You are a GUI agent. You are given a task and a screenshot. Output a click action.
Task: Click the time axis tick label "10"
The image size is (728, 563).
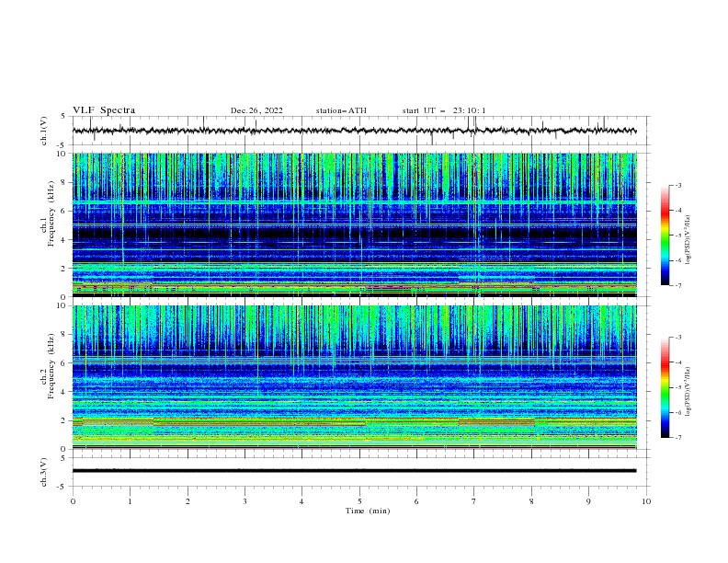646,501
